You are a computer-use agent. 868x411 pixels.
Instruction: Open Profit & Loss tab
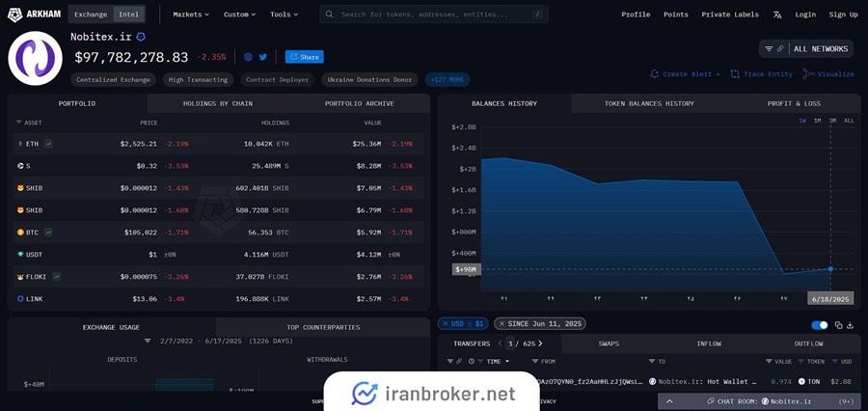[x=794, y=103]
